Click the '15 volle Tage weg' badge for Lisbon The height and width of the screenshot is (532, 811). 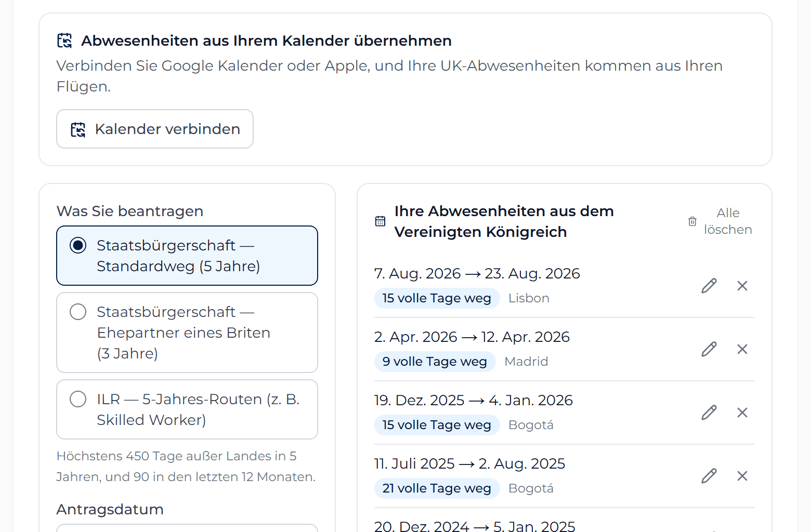click(x=437, y=298)
